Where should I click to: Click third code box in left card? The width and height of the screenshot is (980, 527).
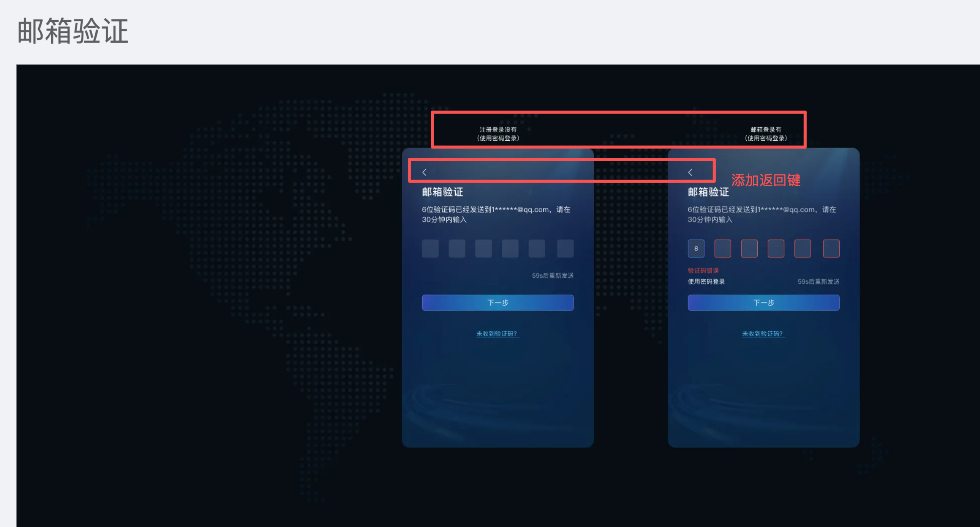click(484, 249)
